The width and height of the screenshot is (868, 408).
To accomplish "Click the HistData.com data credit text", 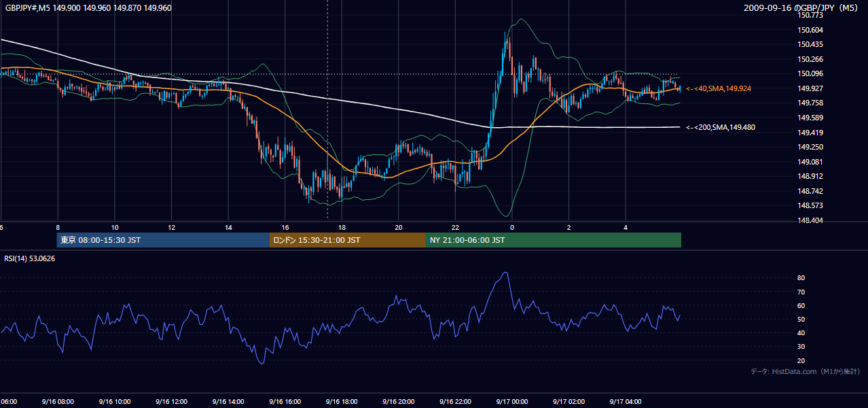I will click(806, 371).
